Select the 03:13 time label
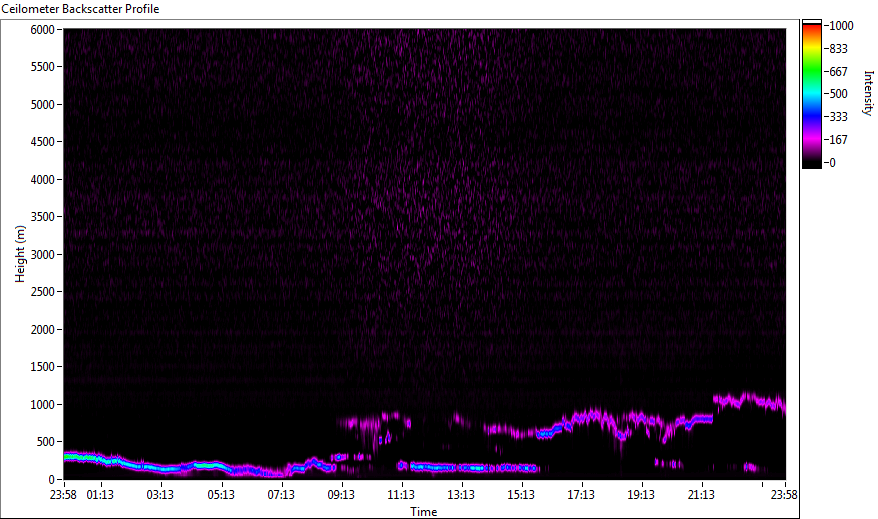The height and width of the screenshot is (519, 878). coord(160,495)
